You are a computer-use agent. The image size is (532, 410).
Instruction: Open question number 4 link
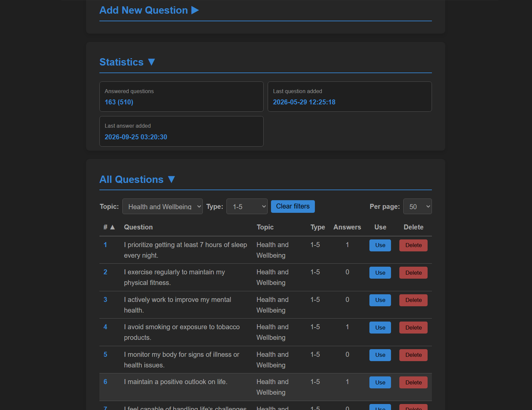click(105, 327)
